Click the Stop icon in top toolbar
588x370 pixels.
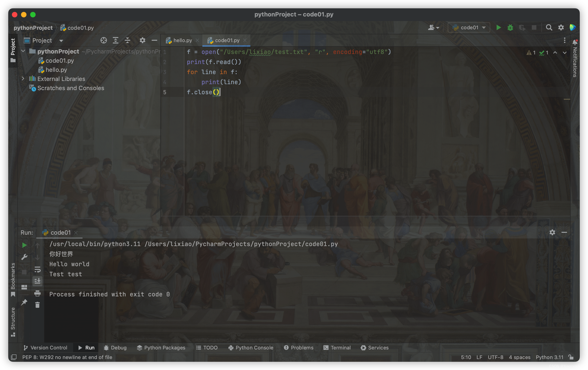534,28
